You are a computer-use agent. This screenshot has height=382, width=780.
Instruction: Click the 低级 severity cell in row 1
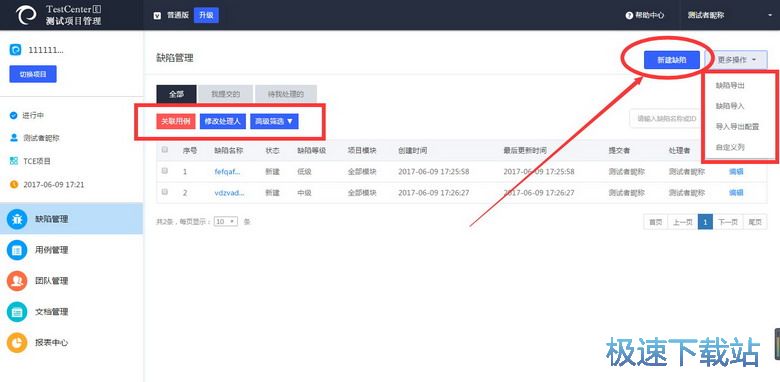point(304,172)
